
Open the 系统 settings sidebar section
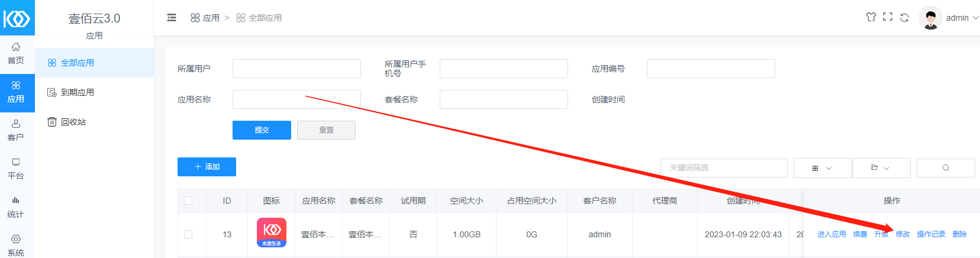click(16, 245)
